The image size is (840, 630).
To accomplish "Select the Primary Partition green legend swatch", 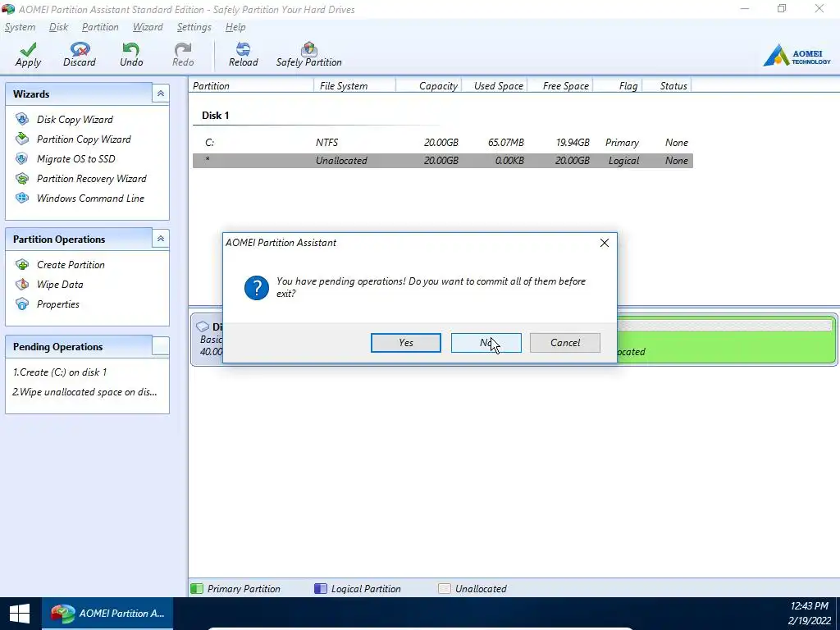I will coord(197,589).
